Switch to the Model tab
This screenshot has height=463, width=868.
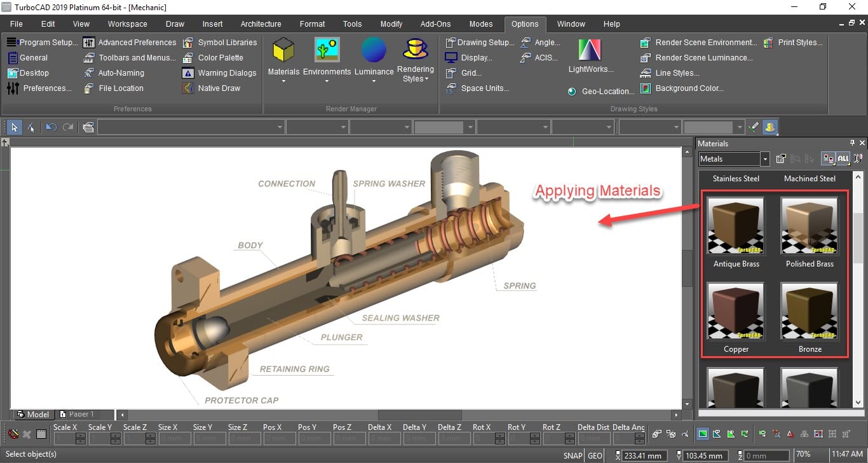(33, 414)
